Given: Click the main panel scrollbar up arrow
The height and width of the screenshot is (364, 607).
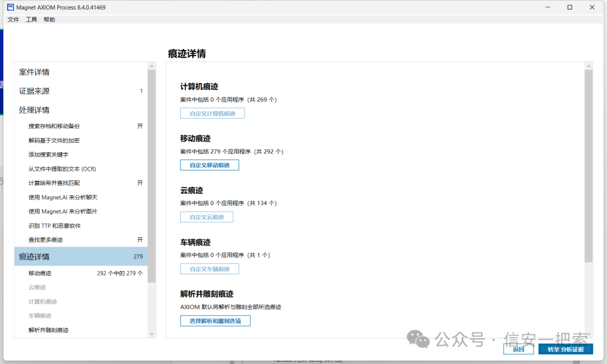Looking at the screenshot, I should pyautogui.click(x=588, y=66).
